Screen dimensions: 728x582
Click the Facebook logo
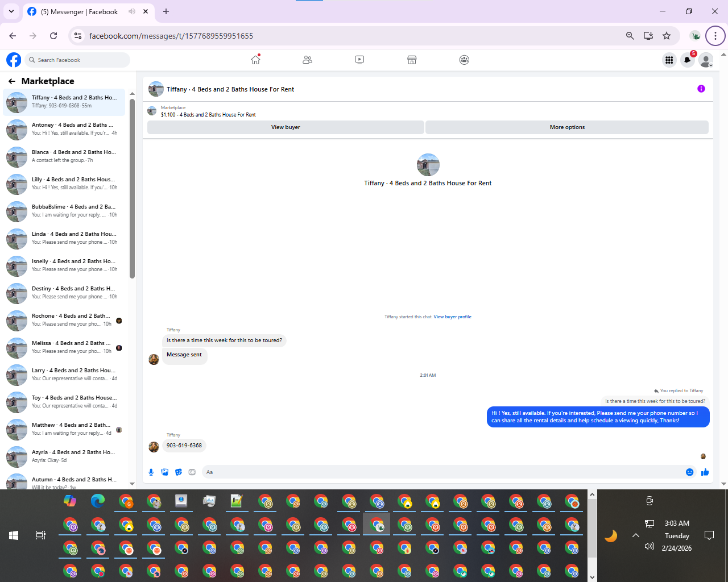[14, 60]
